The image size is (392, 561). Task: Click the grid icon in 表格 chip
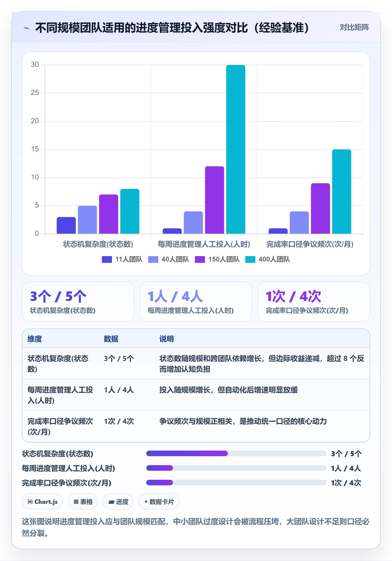(x=76, y=502)
